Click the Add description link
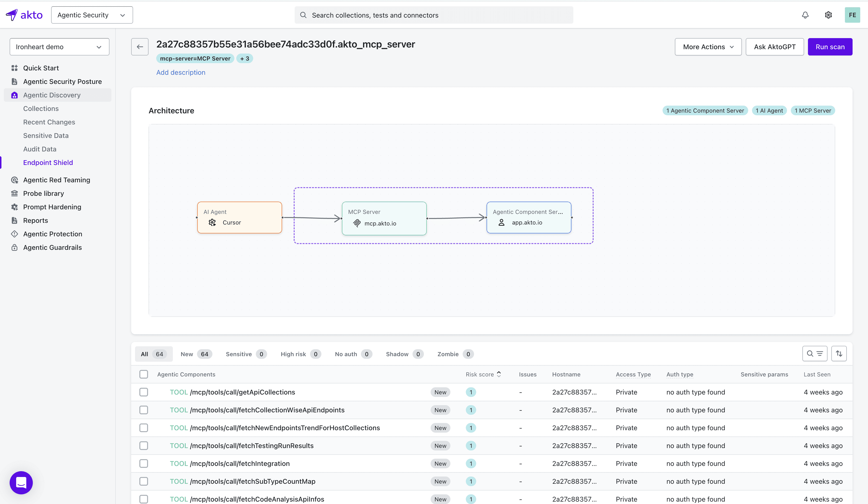The image size is (868, 504). (x=181, y=72)
